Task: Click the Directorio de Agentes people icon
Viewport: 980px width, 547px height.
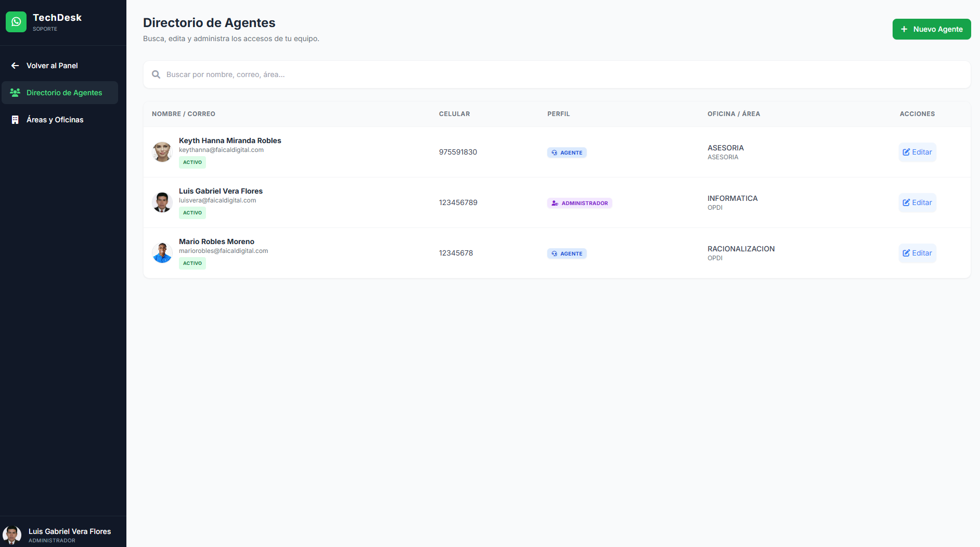Action: click(15, 93)
